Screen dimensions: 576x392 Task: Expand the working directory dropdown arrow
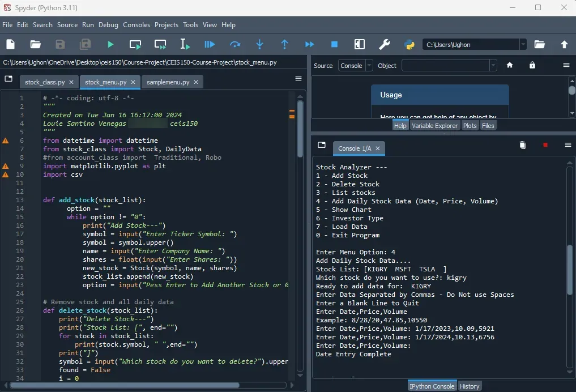[523, 44]
